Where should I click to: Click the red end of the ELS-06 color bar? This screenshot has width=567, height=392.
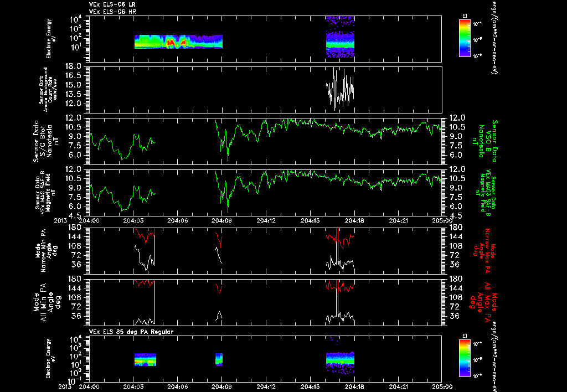(465, 22)
